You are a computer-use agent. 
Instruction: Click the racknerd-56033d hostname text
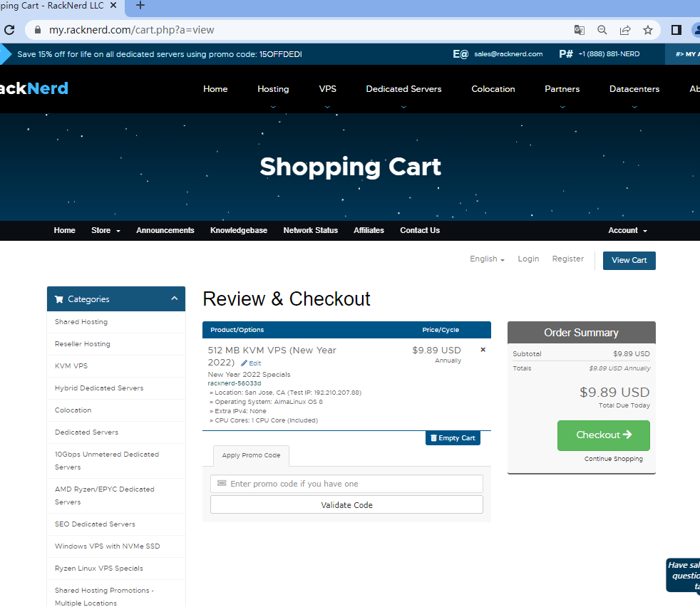[235, 383]
